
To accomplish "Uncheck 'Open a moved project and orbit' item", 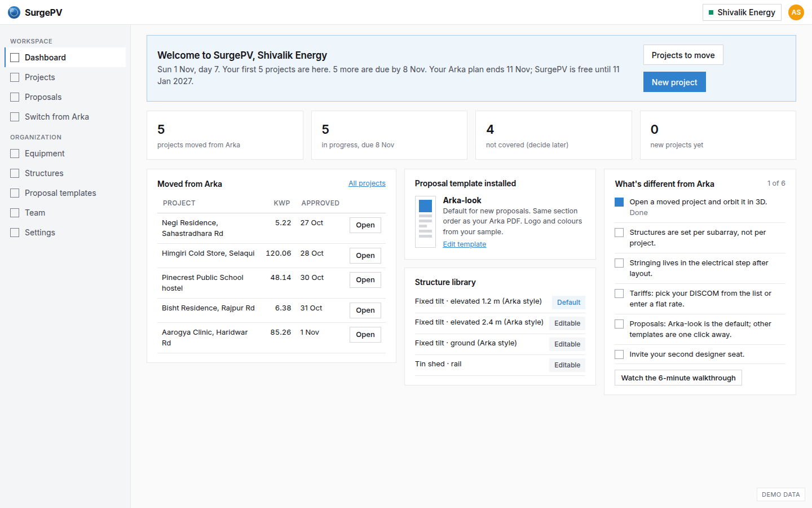I will pyautogui.click(x=619, y=202).
